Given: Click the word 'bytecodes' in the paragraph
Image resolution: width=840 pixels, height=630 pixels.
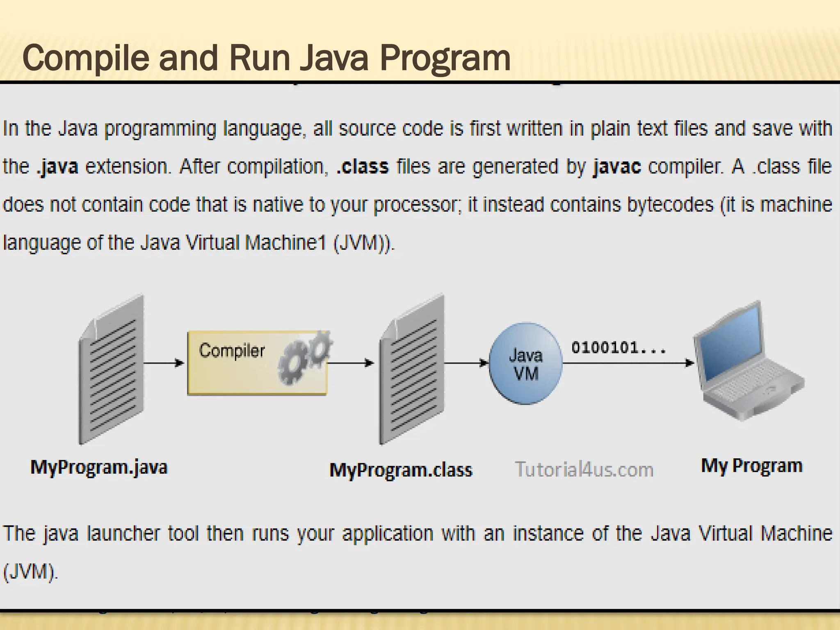Looking at the screenshot, I should point(670,205).
